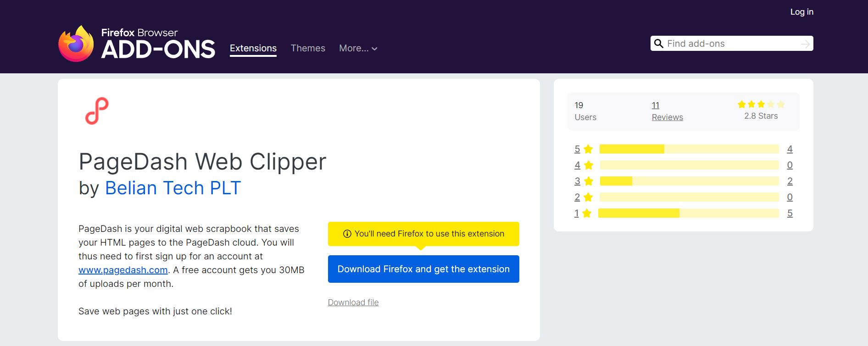Click the Firefox logo icon
868x346 pixels.
pyautogui.click(x=76, y=44)
